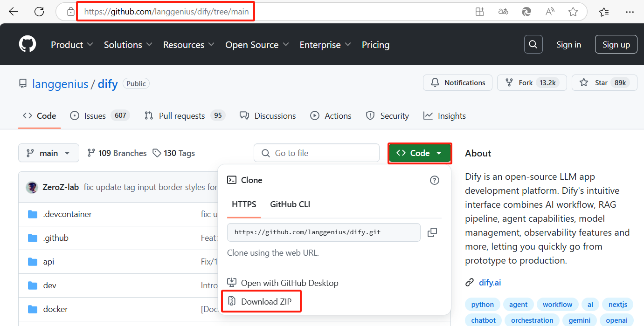Go to GitHub home via Octocat logo
Viewport: 644px width, 326px height.
point(28,45)
